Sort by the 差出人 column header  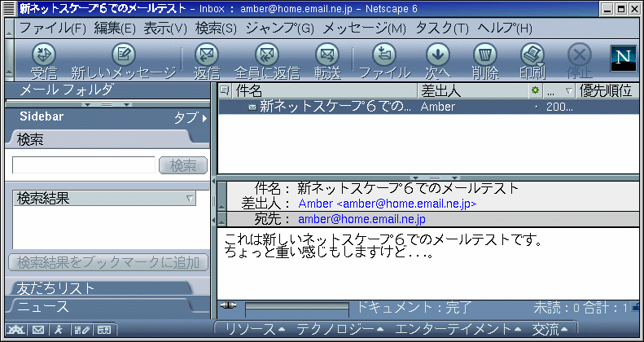click(x=473, y=90)
